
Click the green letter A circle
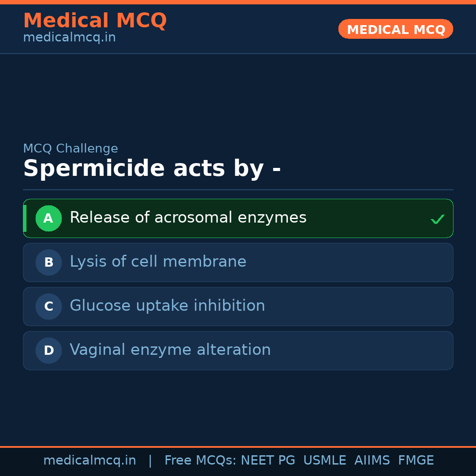48,218
